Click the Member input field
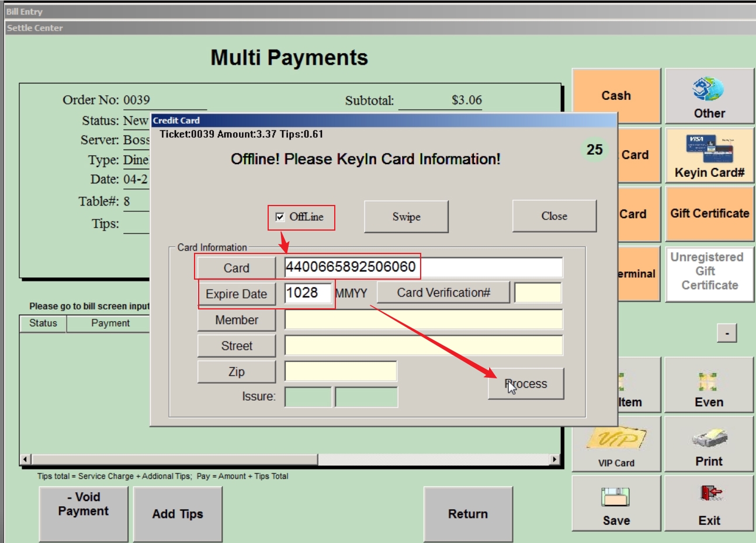The width and height of the screenshot is (756, 543). click(x=424, y=319)
